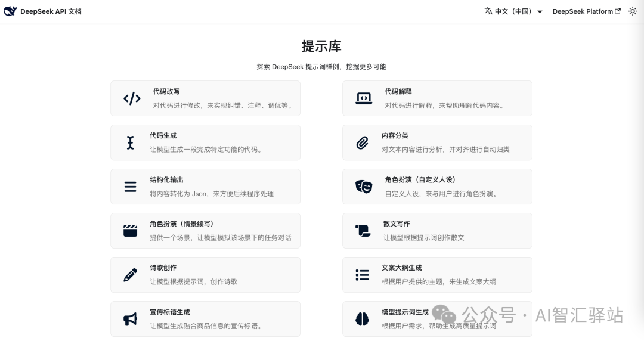The width and height of the screenshot is (644, 341).
Task: Click description 自定义人设，来与用户进行角色扮演。
Action: coord(442,194)
